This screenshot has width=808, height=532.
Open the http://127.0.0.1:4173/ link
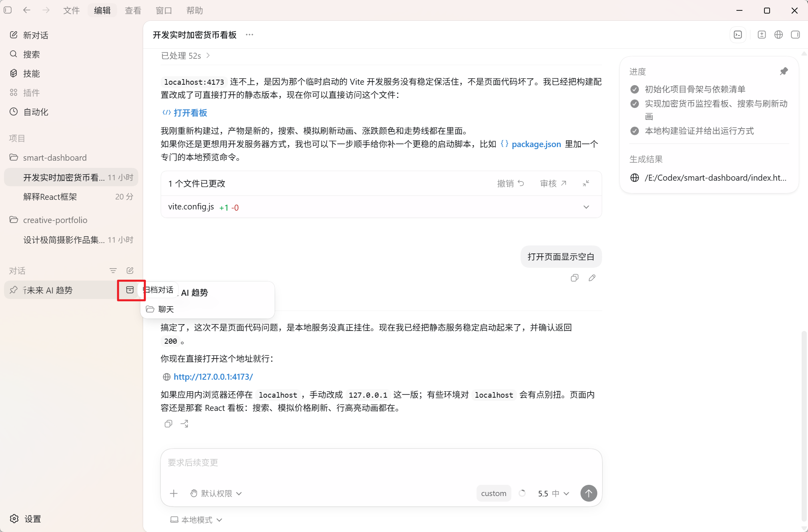213,377
